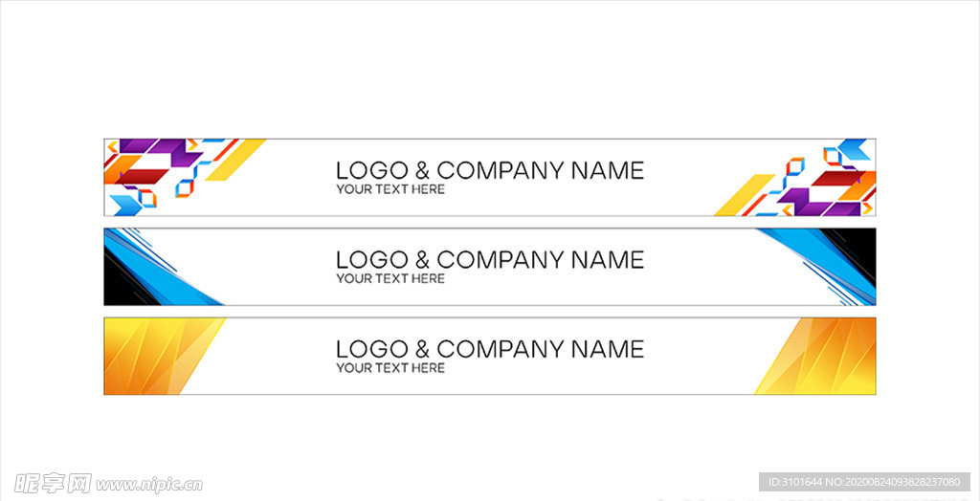Select the LOGO & COMPANY NAME title in the blue-black banner
The image size is (980, 501).
490,260
